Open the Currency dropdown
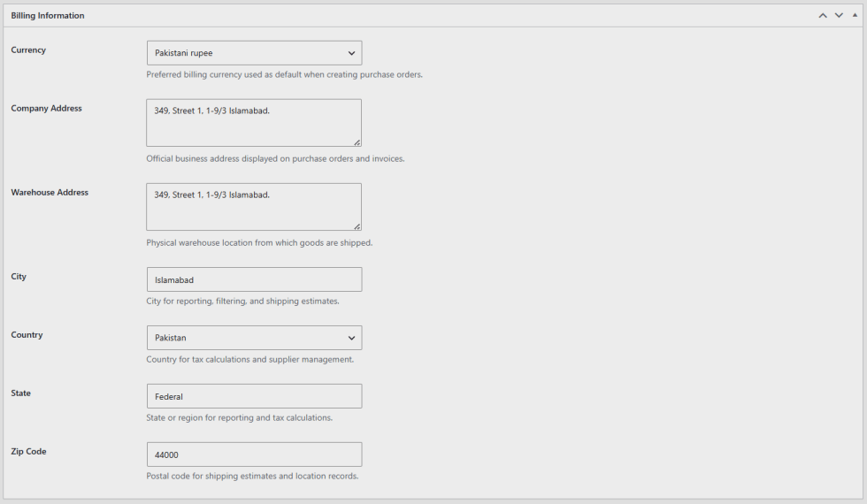Screen dimensions: 867x504 click(255, 53)
